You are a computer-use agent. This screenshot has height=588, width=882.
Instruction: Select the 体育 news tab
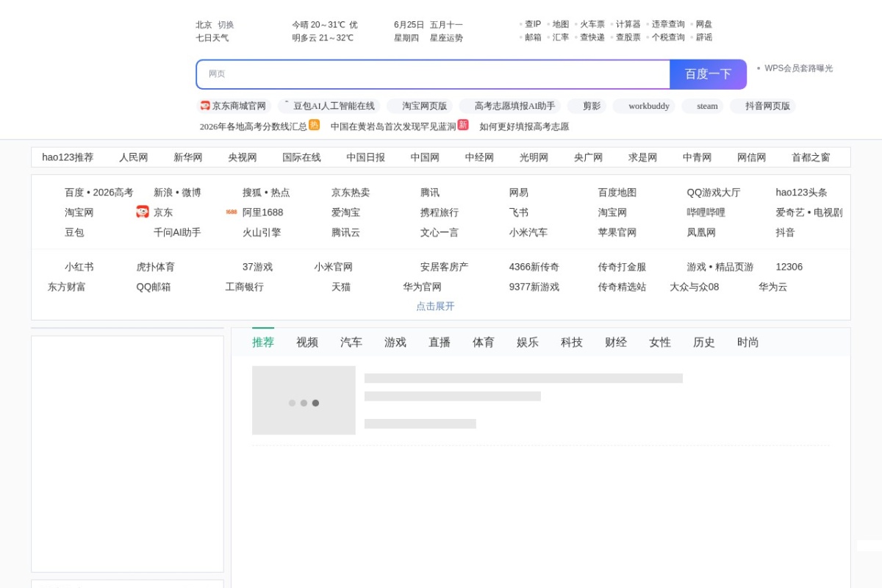point(484,342)
